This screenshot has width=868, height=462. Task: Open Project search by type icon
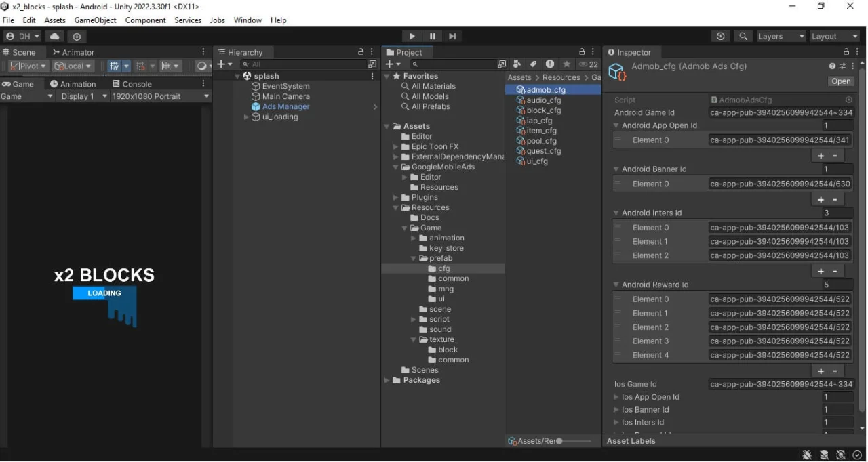tap(517, 64)
